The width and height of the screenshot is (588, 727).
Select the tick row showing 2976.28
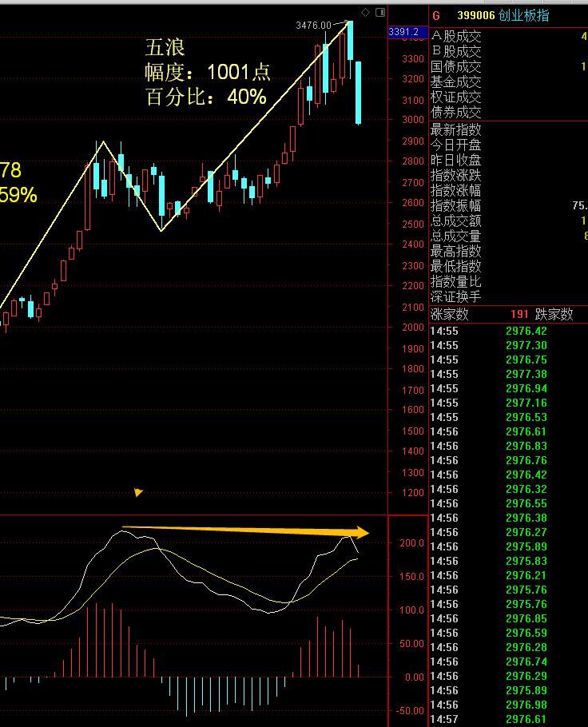click(509, 647)
